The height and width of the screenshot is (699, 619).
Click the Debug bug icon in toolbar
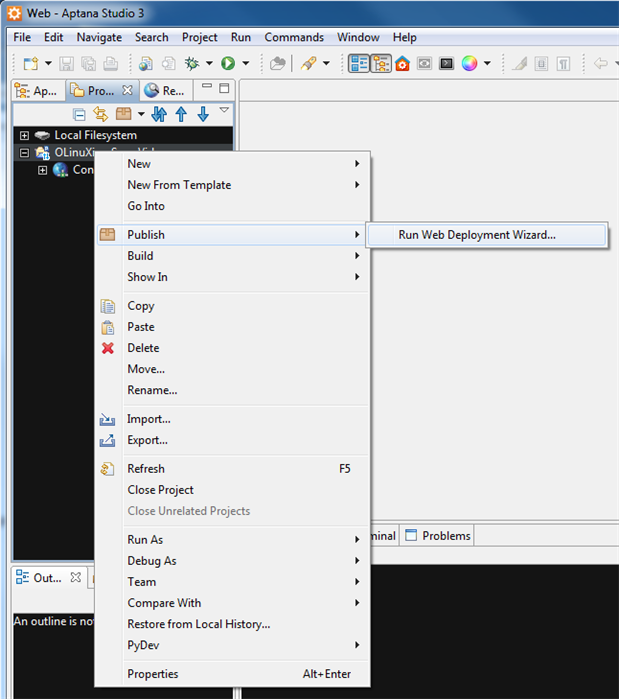pyautogui.click(x=193, y=63)
